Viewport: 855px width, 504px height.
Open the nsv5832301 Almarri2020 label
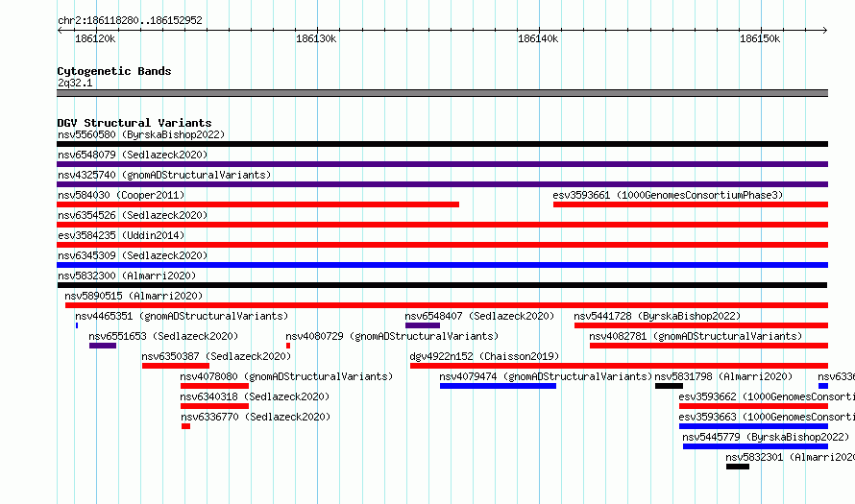tap(790, 457)
